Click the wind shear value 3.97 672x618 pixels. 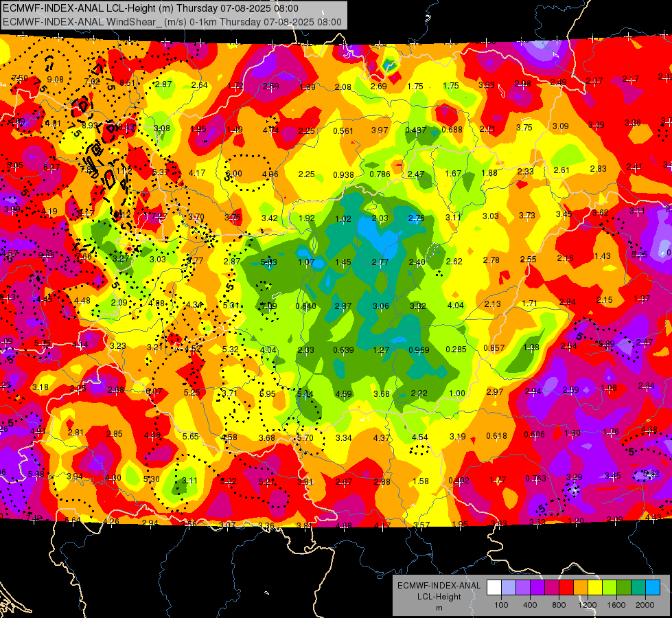[x=380, y=130]
